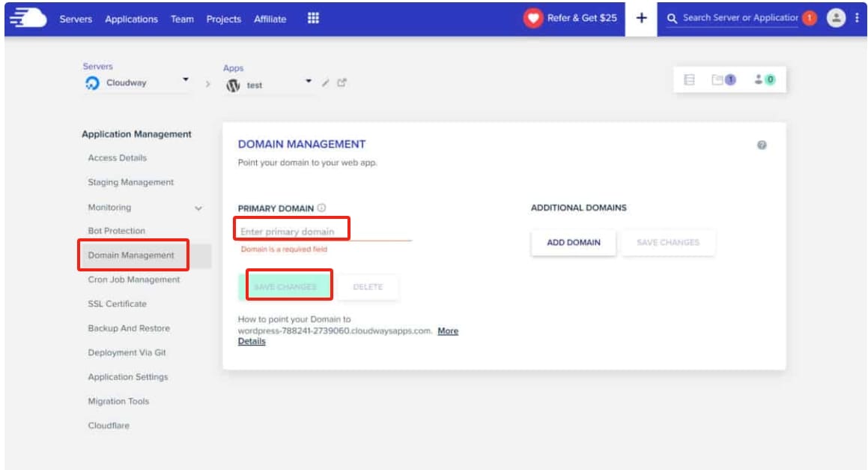Screen dimensions: 868x470
Task: Open app in new window icon
Action: pyautogui.click(x=342, y=82)
